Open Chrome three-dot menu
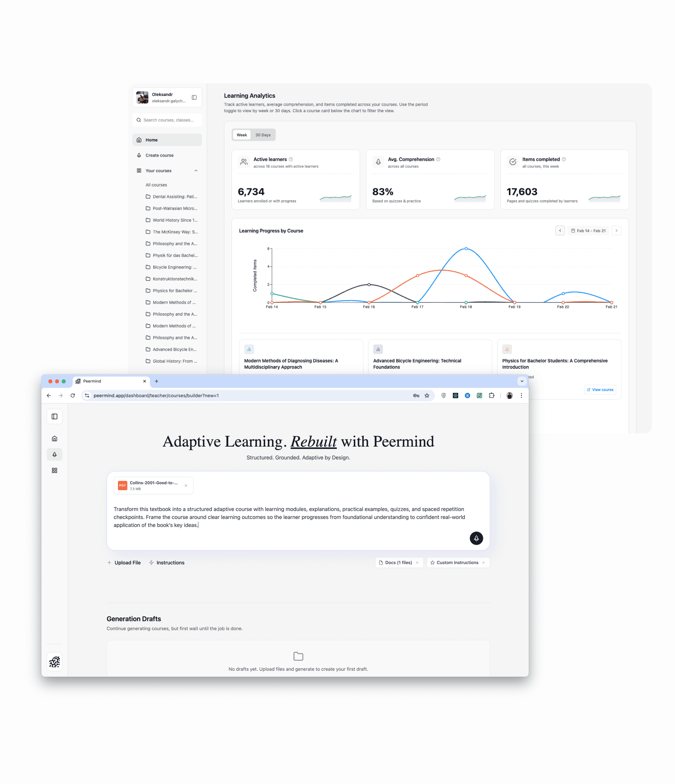The height and width of the screenshot is (784, 675). [x=521, y=395]
